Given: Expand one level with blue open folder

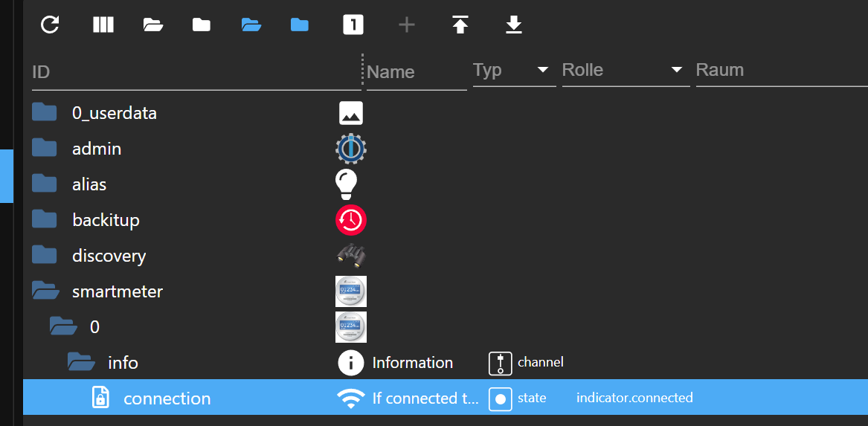Looking at the screenshot, I should [251, 25].
